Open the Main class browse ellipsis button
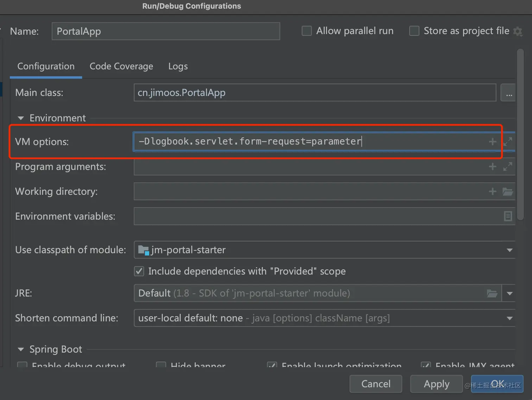532x400 pixels. [x=509, y=93]
